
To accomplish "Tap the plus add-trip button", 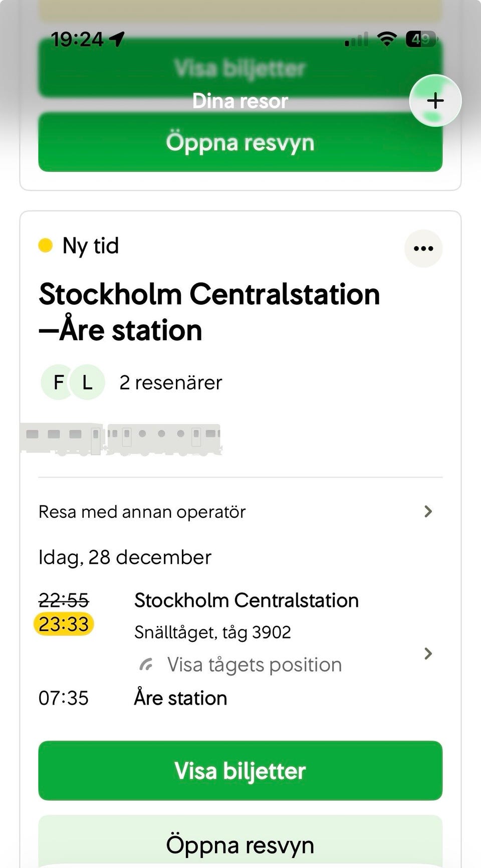I will (435, 101).
